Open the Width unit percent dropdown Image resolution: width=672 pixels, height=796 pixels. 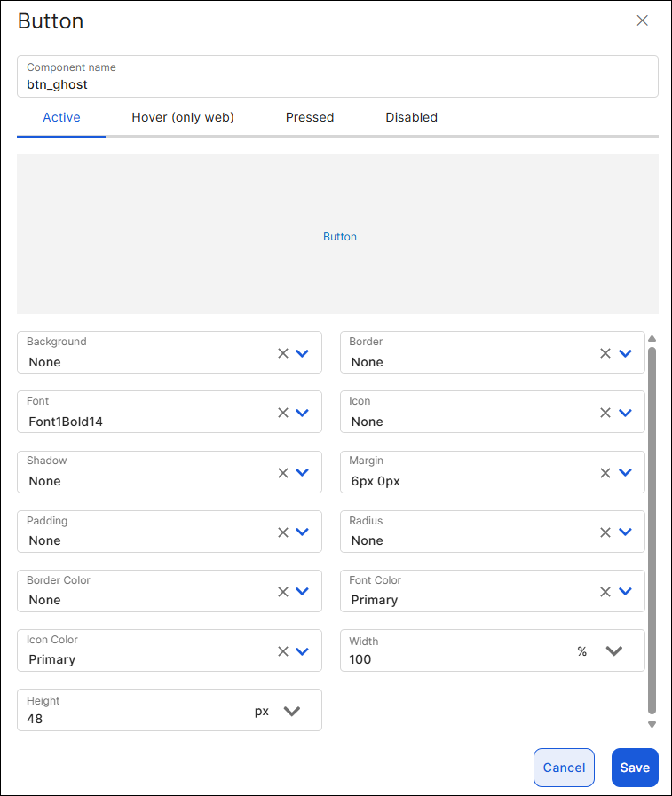pos(613,651)
